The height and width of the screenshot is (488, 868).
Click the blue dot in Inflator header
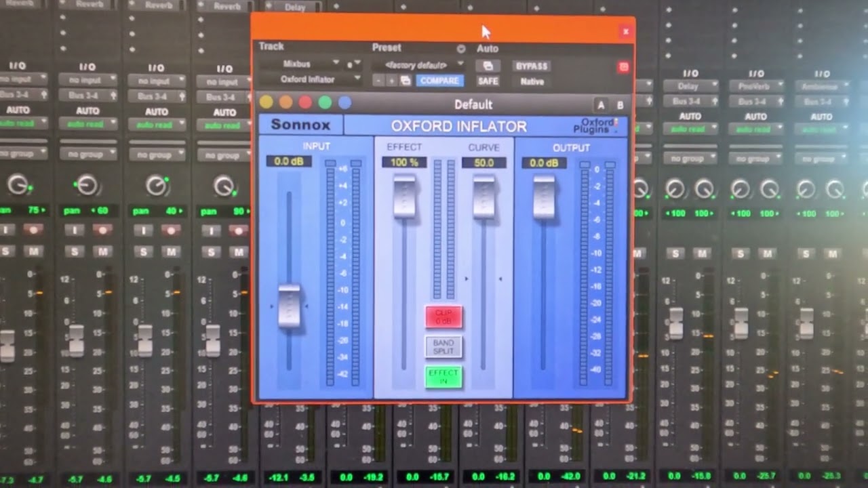345,102
